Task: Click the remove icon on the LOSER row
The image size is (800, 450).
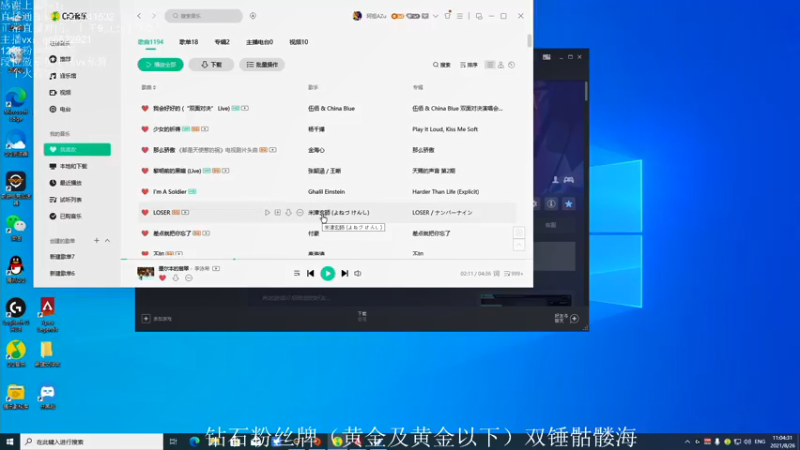Action: [299, 212]
